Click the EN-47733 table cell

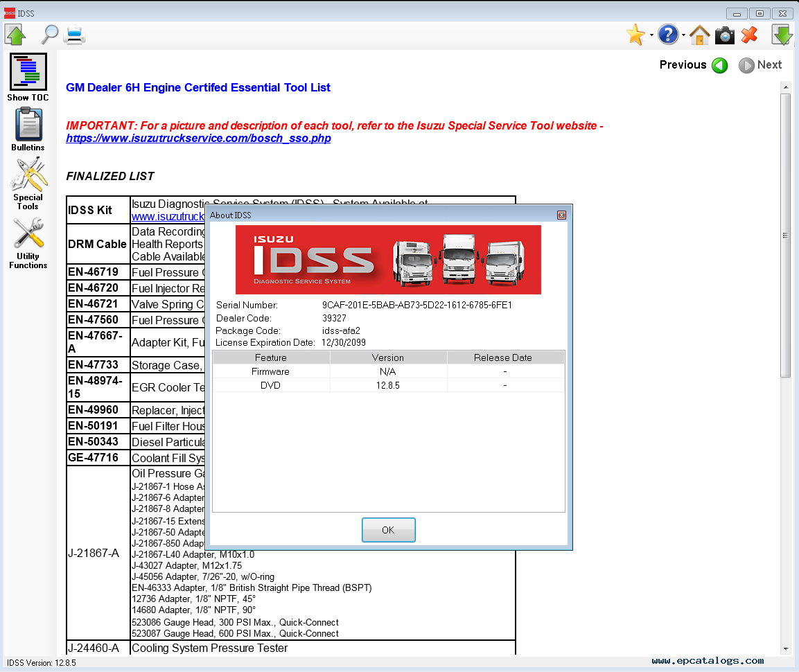coord(98,365)
